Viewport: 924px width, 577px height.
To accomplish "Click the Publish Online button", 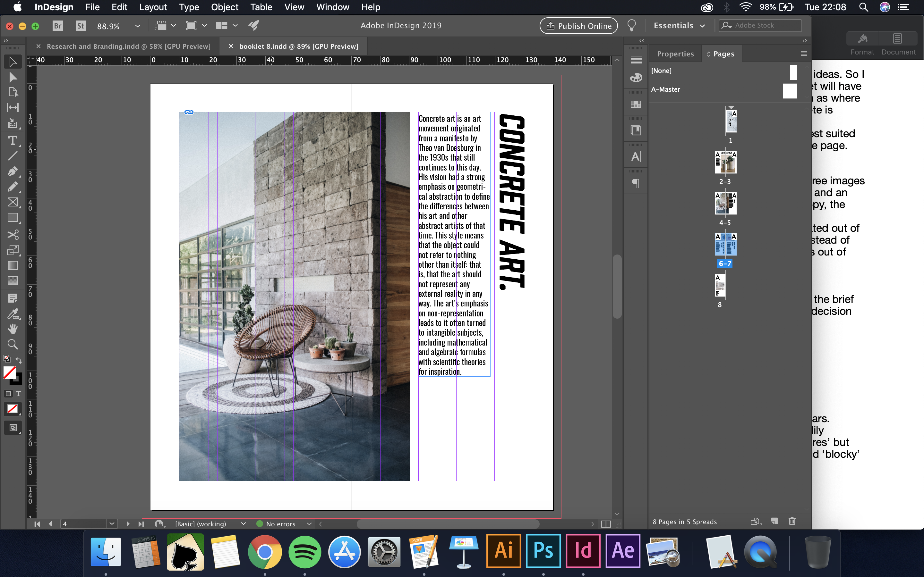I will (x=578, y=26).
